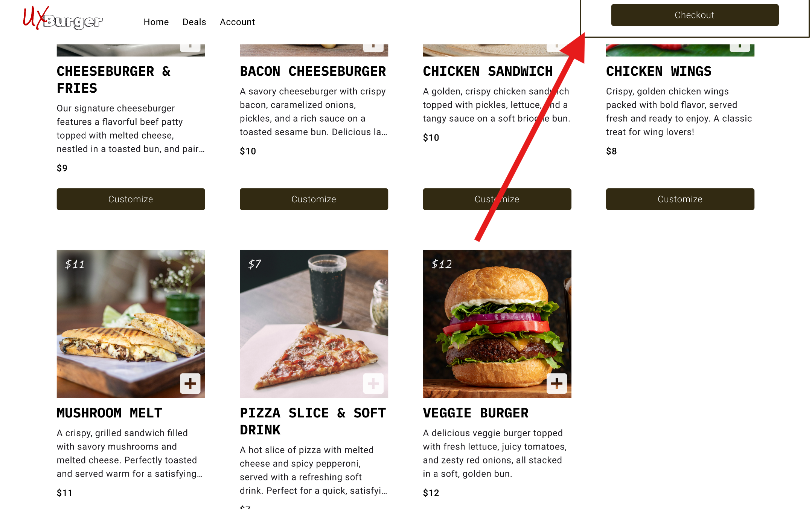Click the plus icon on Veggie Burger image
This screenshot has height=509, width=812.
pos(556,384)
